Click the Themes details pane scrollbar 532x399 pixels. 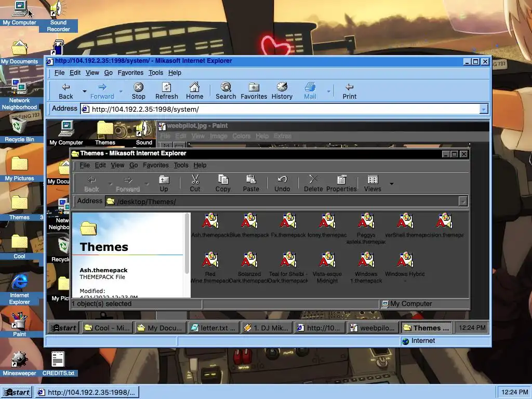pos(187,244)
